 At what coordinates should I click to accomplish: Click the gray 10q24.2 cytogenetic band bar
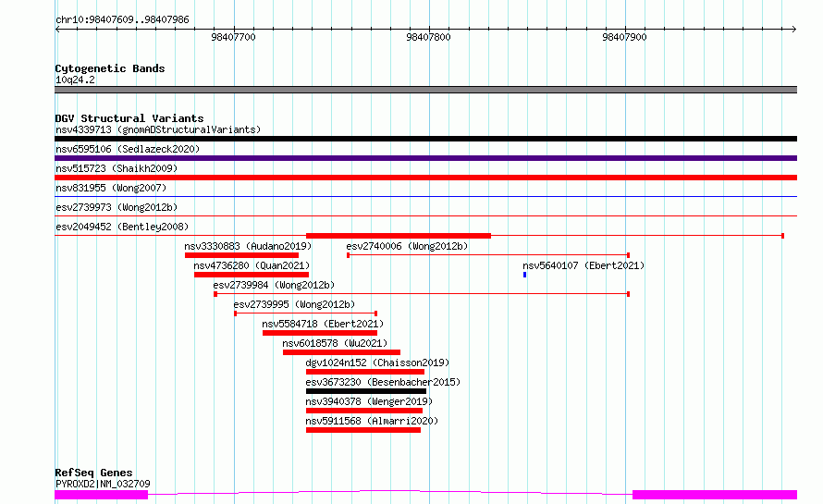point(425,90)
